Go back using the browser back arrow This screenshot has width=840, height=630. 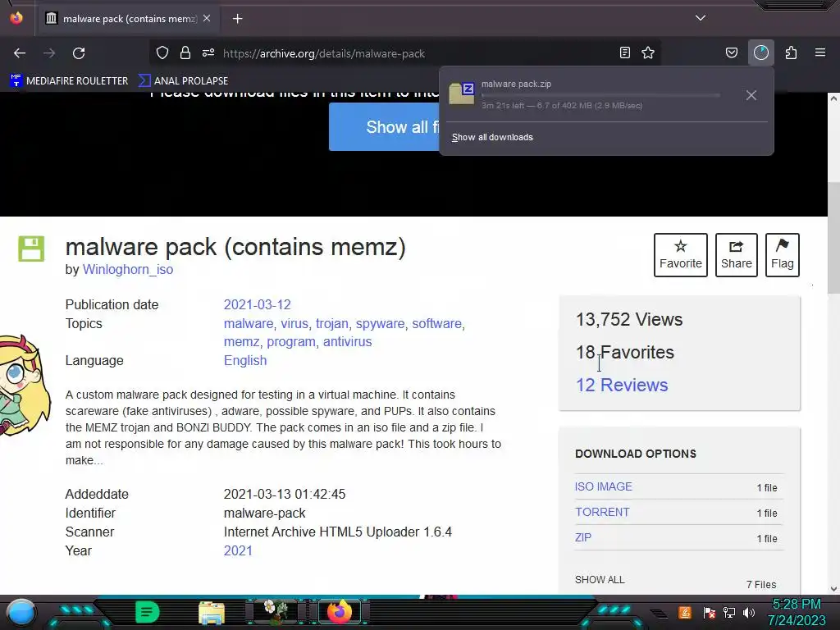pos(20,53)
